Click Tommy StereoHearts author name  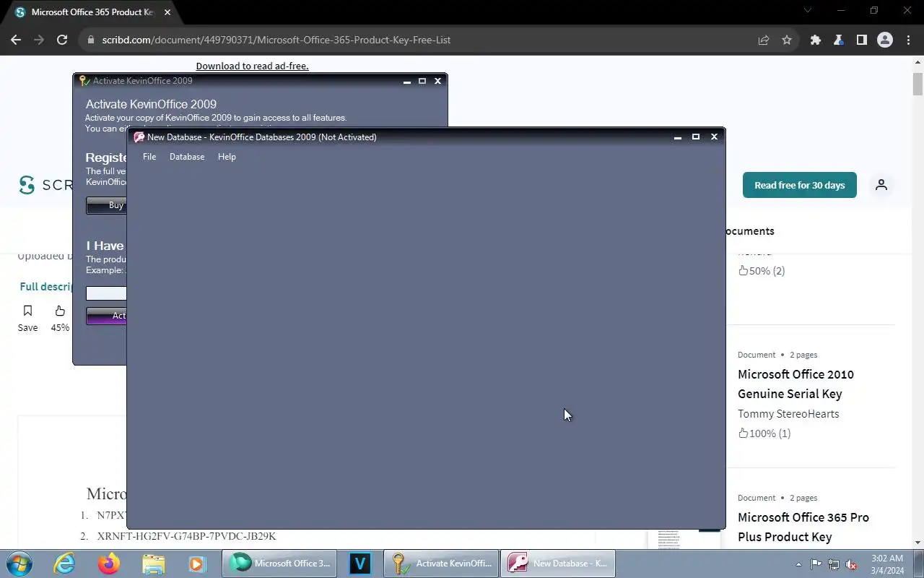[788, 414]
